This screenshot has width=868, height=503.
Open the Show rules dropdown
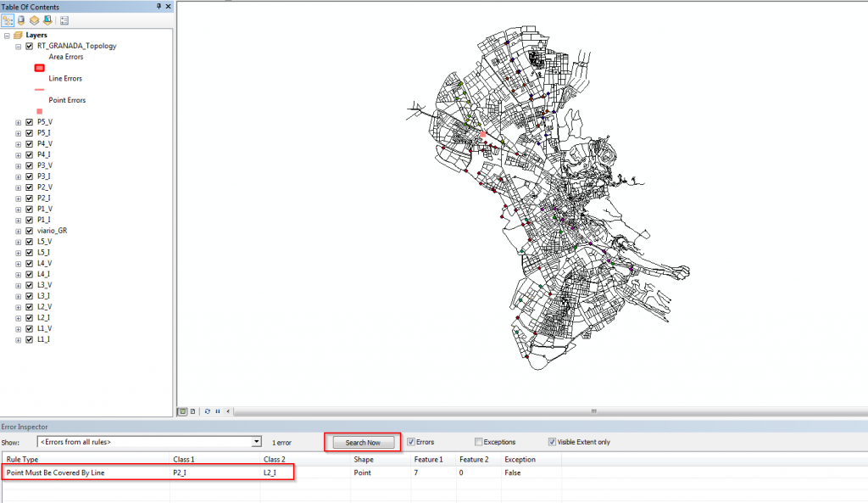coord(256,442)
